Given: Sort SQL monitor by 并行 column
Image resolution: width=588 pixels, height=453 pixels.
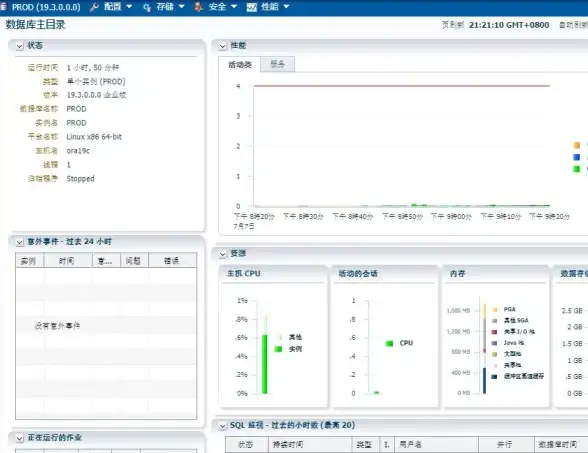Looking at the screenshot, I should tap(506, 445).
